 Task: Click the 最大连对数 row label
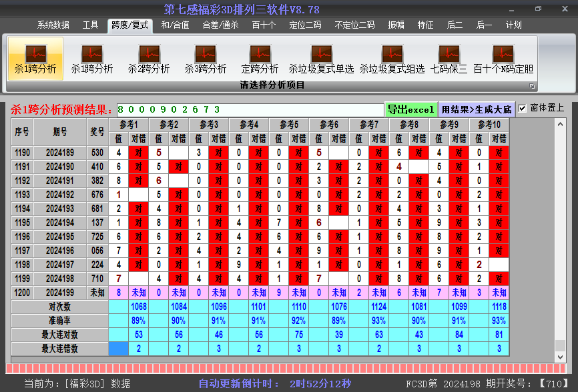59,335
